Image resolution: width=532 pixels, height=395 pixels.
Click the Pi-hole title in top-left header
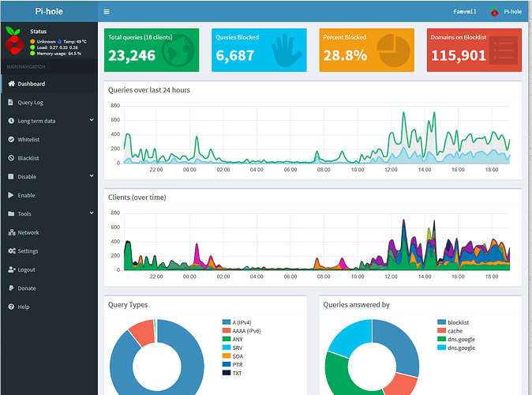[x=49, y=11]
